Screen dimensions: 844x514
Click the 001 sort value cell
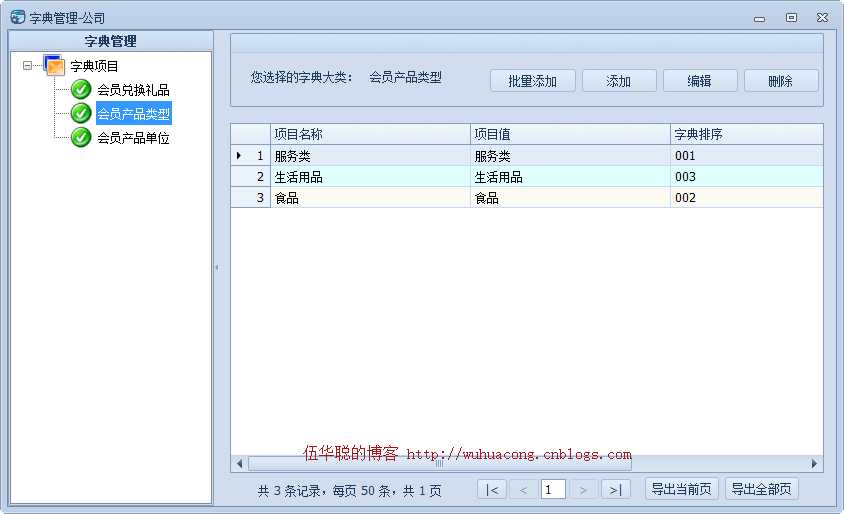747,156
